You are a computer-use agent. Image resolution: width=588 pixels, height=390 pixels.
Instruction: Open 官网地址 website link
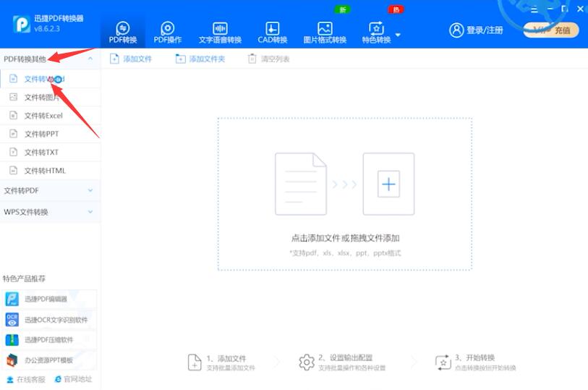pos(73,379)
